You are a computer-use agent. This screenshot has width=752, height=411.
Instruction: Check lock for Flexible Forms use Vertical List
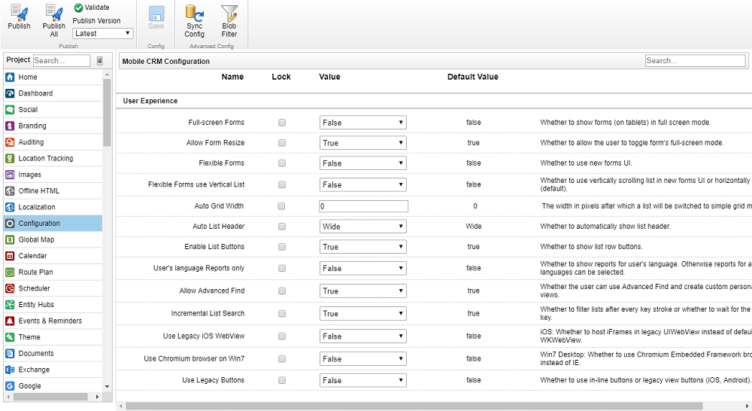[282, 185]
